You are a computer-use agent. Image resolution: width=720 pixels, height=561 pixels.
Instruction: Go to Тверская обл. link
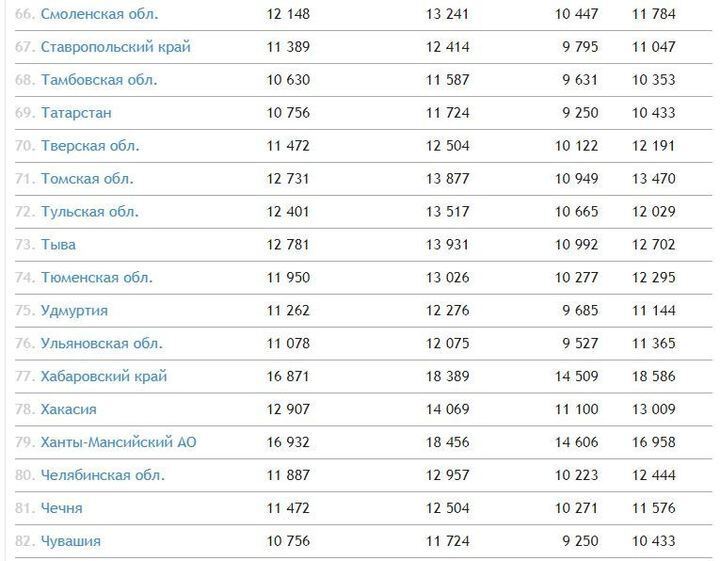click(90, 146)
